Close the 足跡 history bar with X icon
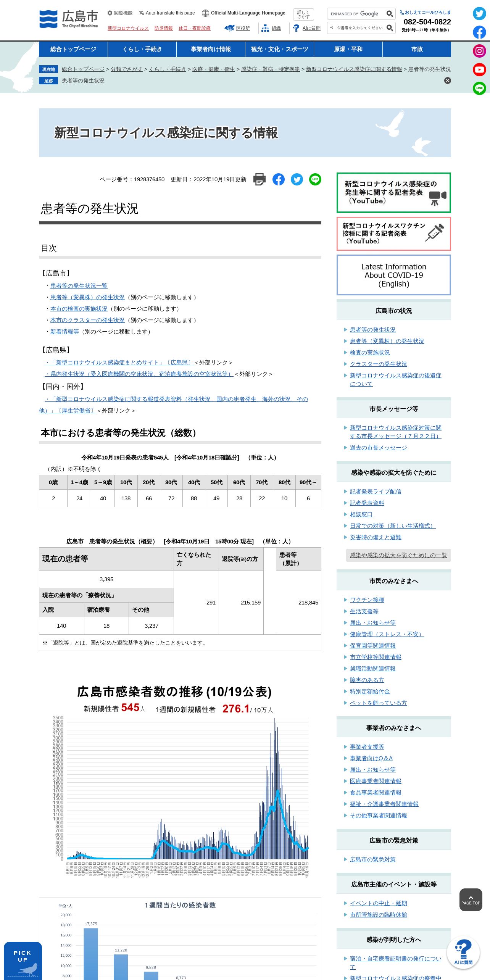Viewport: 490px width, 980px height. tap(448, 81)
